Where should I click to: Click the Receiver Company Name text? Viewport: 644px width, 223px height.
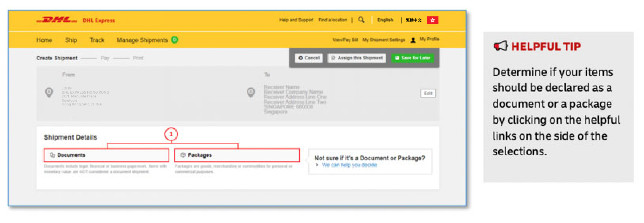point(294,92)
